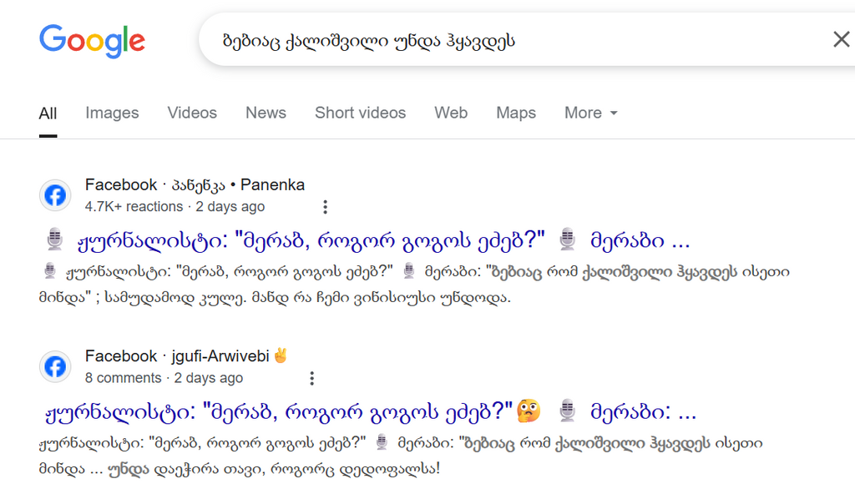Go to the News tab
This screenshot has height=504, width=855.
tap(266, 113)
